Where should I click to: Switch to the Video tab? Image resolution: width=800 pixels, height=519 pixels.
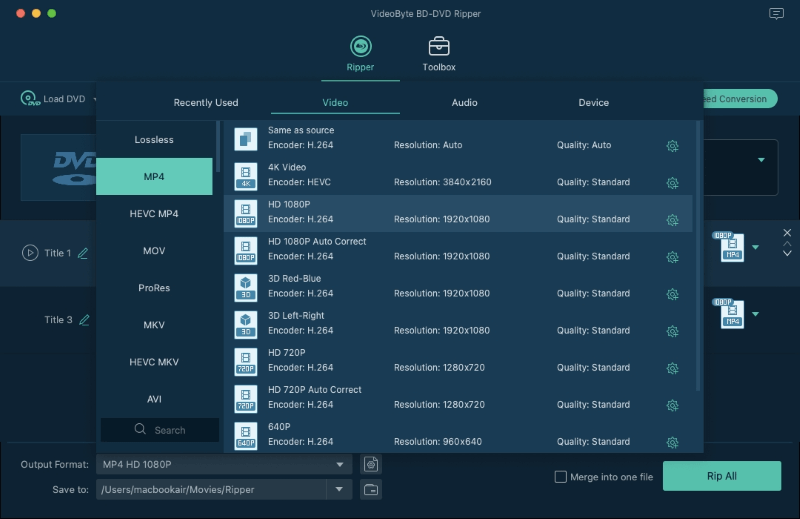pos(335,102)
